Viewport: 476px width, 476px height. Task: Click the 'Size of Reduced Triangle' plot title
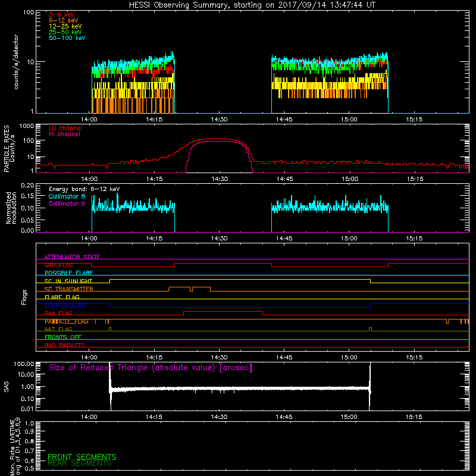point(151,368)
